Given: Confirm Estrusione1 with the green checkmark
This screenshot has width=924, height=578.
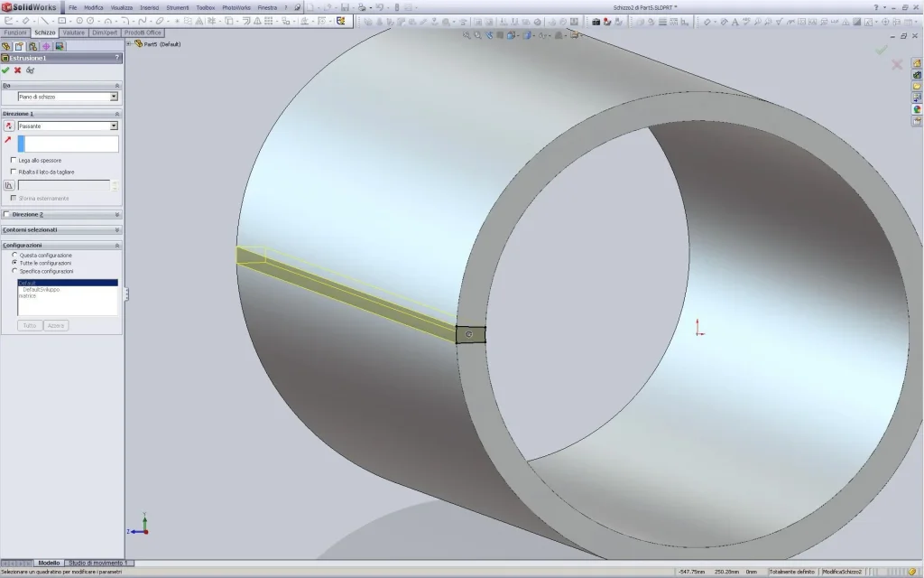Looking at the screenshot, I should tap(6, 70).
